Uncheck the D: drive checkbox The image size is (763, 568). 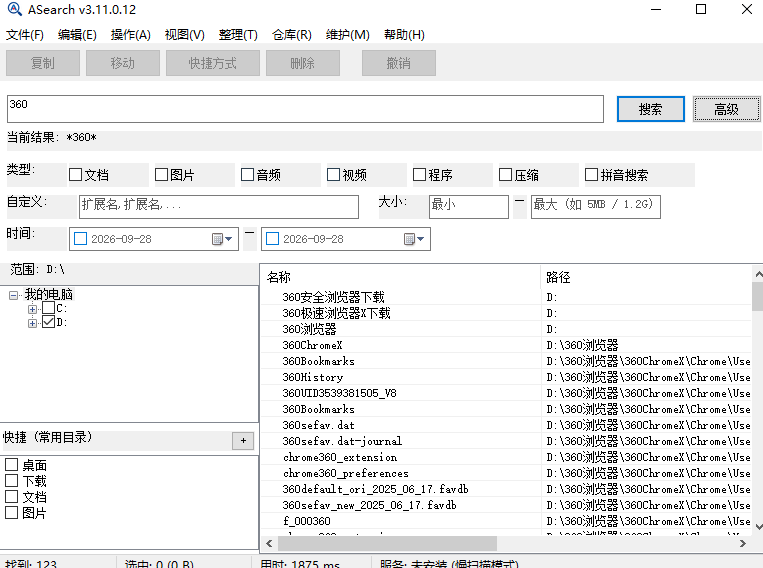pos(48,322)
